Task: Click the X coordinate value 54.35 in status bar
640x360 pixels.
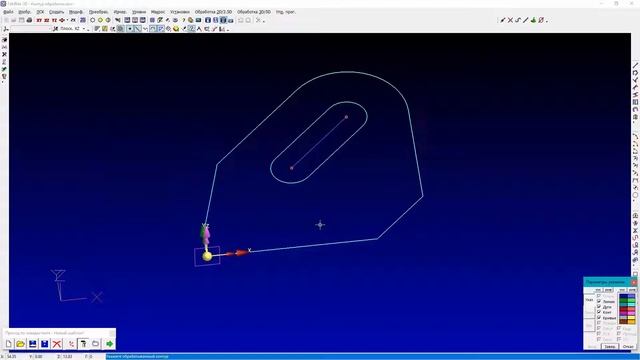Action: point(10,356)
